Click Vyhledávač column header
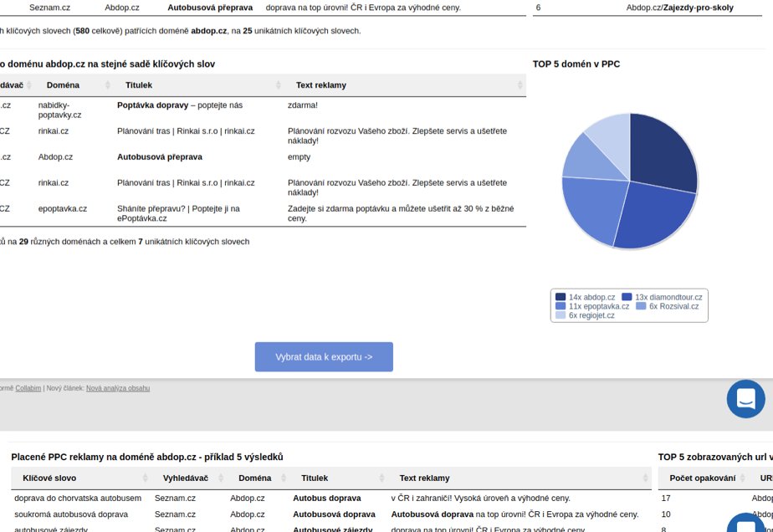773x532 pixels. pos(186,478)
